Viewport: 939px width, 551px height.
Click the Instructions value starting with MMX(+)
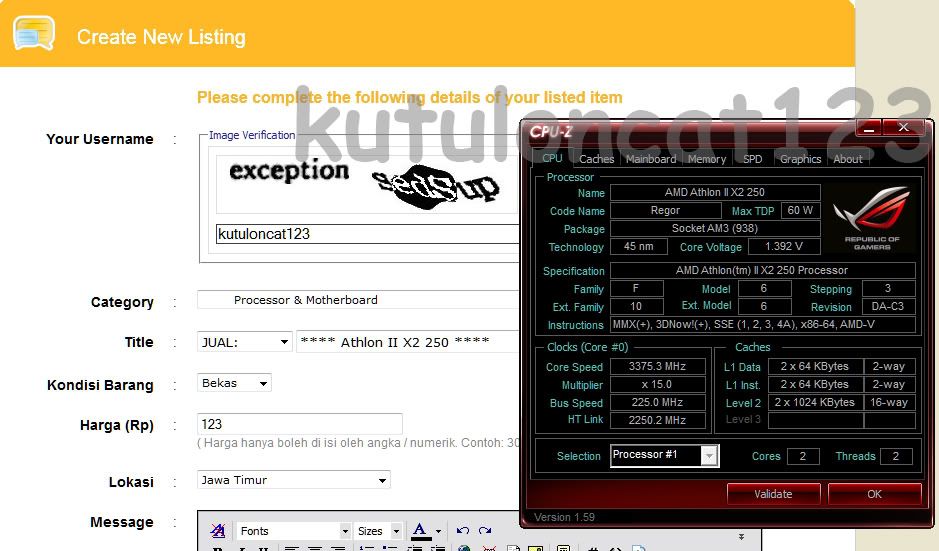point(762,324)
